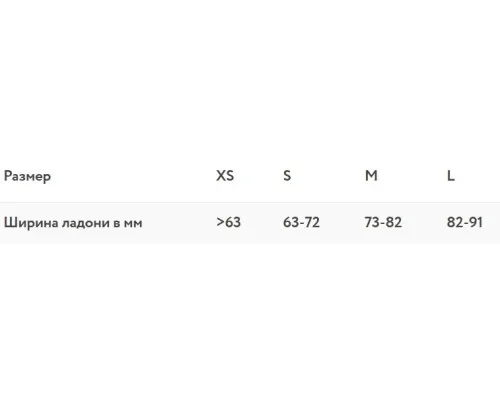Screen dimensions: 500x400
Task: Click the number 73 in M column
Action: (x=371, y=222)
